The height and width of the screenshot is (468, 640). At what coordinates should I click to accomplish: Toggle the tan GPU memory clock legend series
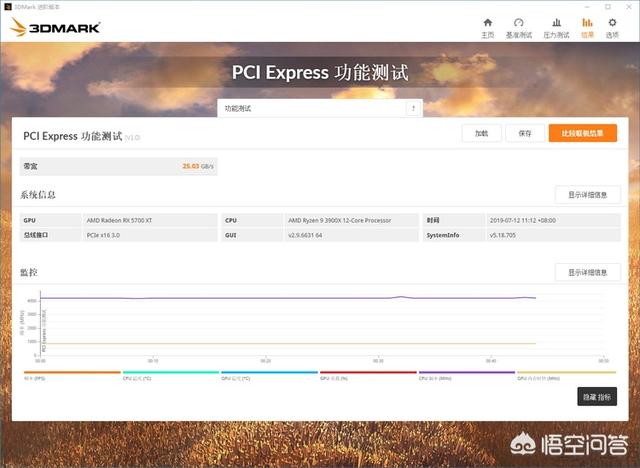(x=567, y=375)
